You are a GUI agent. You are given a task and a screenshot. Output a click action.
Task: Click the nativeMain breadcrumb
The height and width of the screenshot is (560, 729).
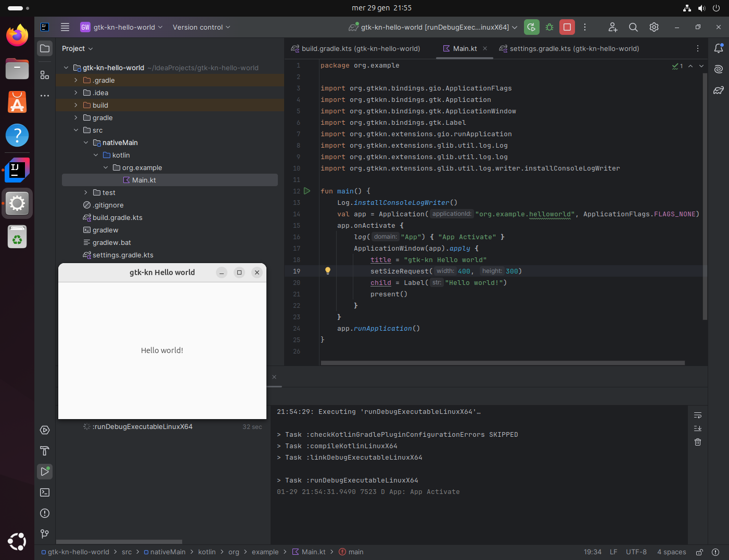pyautogui.click(x=164, y=552)
